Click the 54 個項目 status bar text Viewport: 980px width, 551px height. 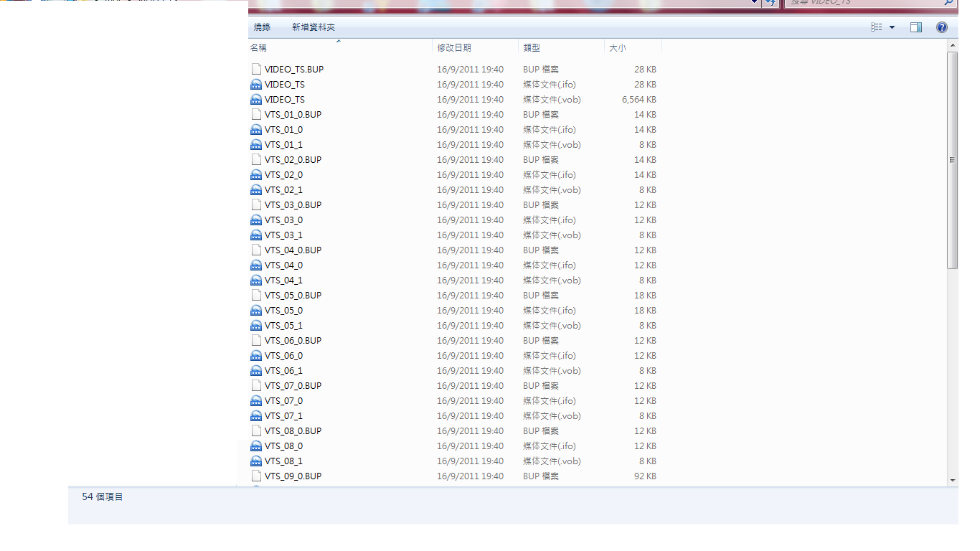tap(103, 496)
